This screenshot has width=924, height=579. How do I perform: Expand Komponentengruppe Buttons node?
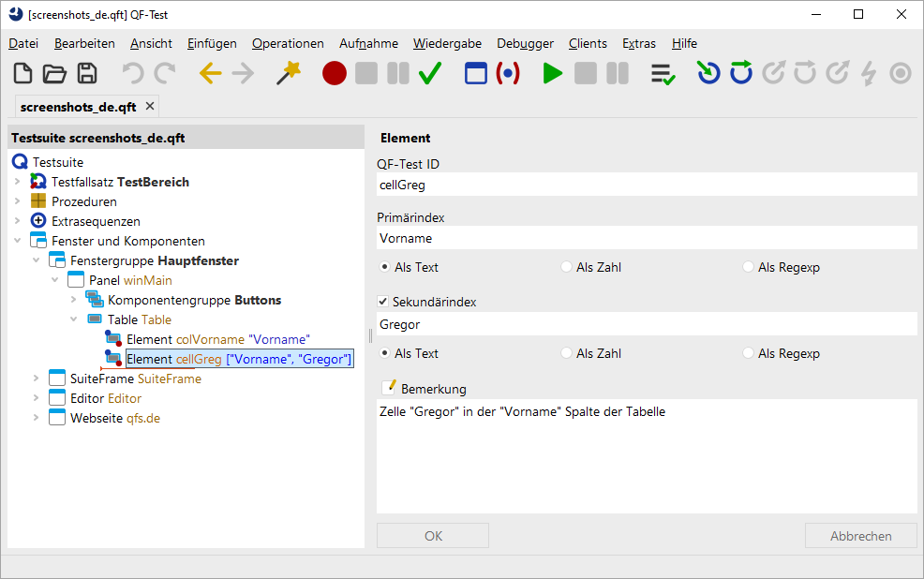pos(74,300)
